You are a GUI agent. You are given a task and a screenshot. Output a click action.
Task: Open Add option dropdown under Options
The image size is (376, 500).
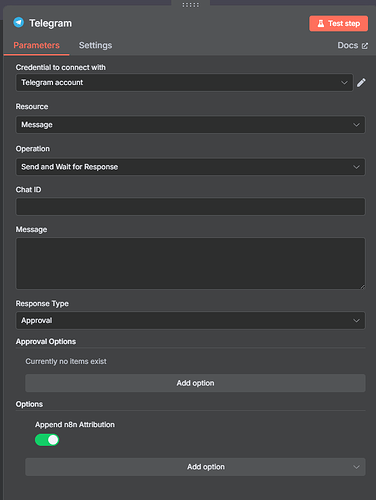pos(195,467)
